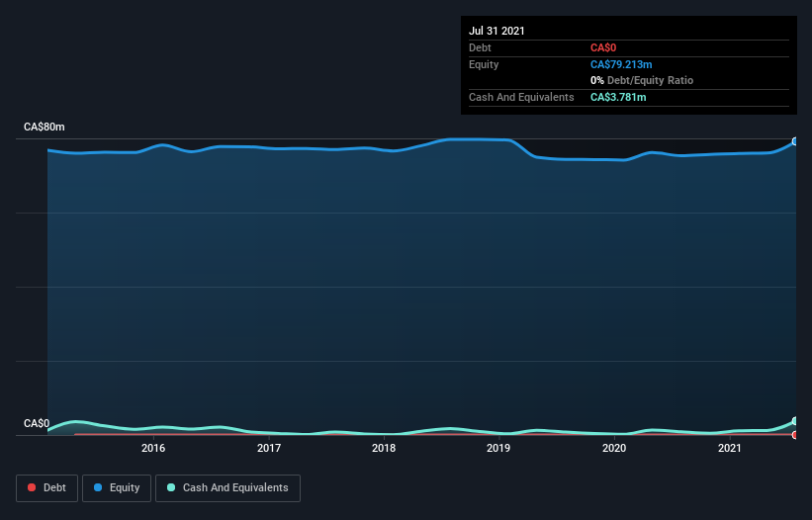Screen dimensions: 812x520
Task: Click the 2016 x-axis label
Action: [x=153, y=448]
